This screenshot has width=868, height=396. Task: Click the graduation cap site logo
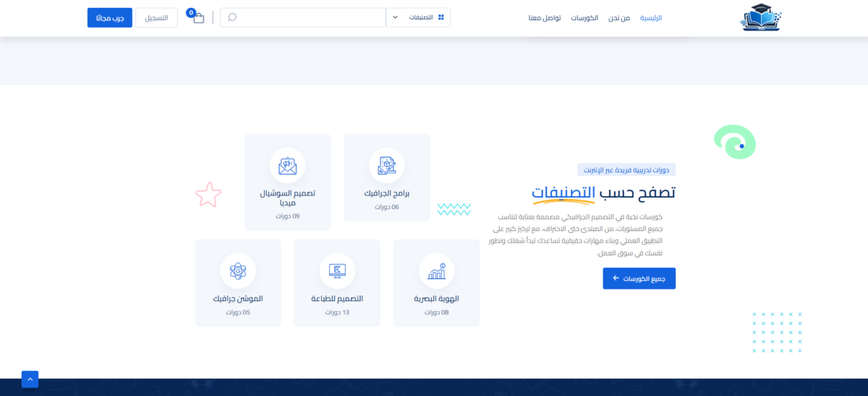pos(762,17)
